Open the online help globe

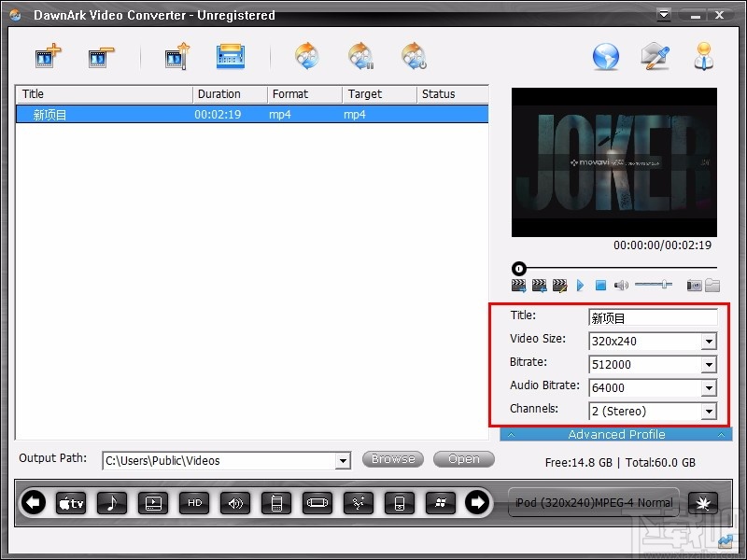(604, 56)
